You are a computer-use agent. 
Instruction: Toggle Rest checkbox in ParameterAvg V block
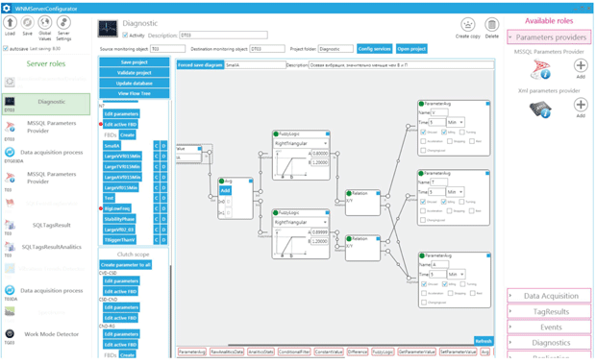[472, 141]
